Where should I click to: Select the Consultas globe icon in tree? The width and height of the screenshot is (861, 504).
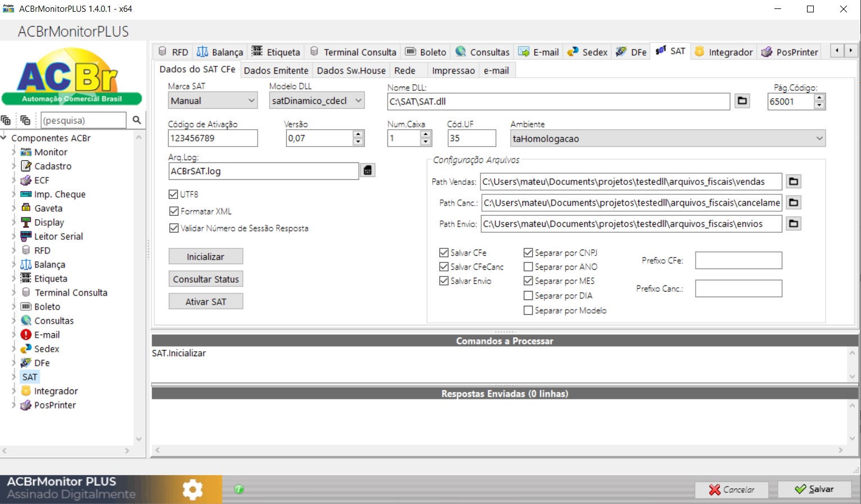click(x=26, y=321)
